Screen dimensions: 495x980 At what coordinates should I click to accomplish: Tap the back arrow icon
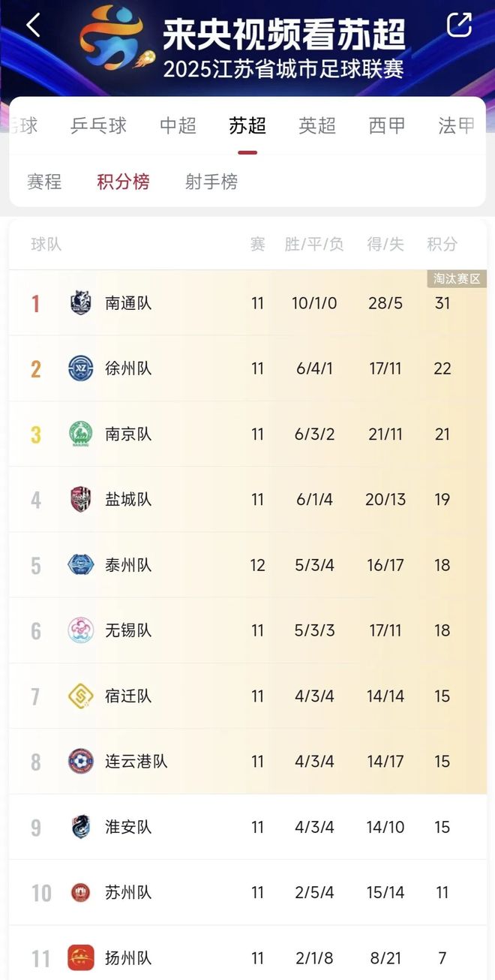[33, 26]
